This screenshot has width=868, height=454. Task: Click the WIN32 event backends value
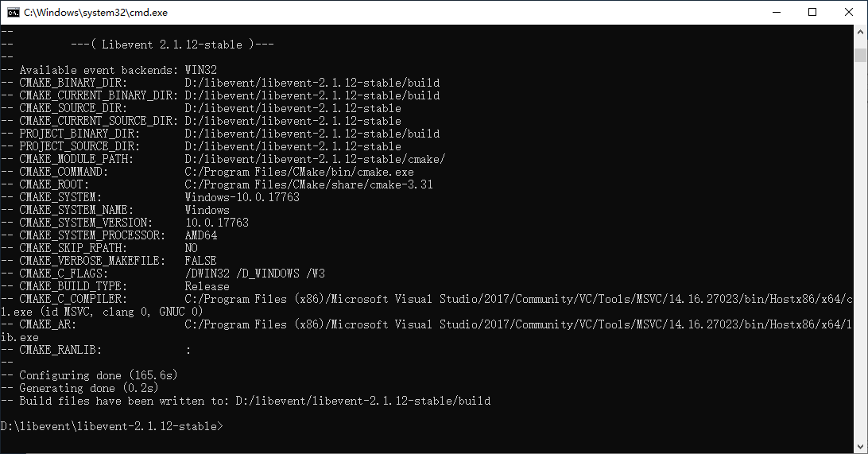(x=200, y=70)
